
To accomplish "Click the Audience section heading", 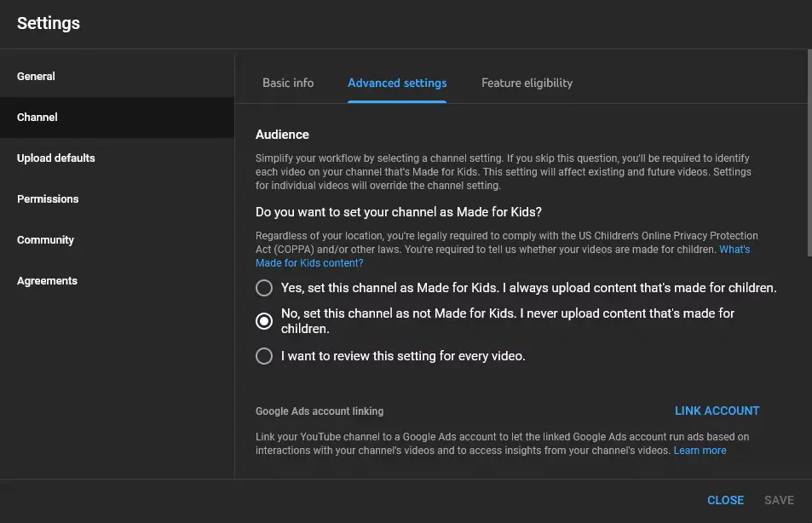I will 281,134.
